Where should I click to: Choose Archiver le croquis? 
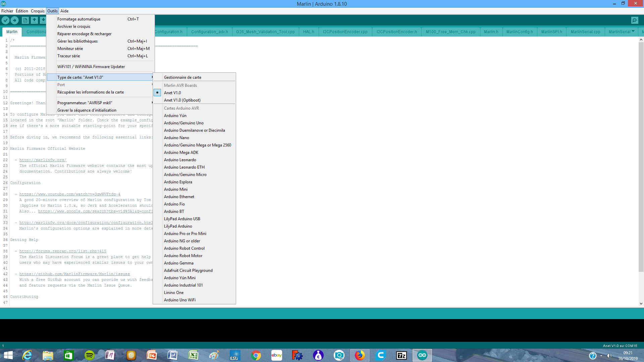point(101,26)
